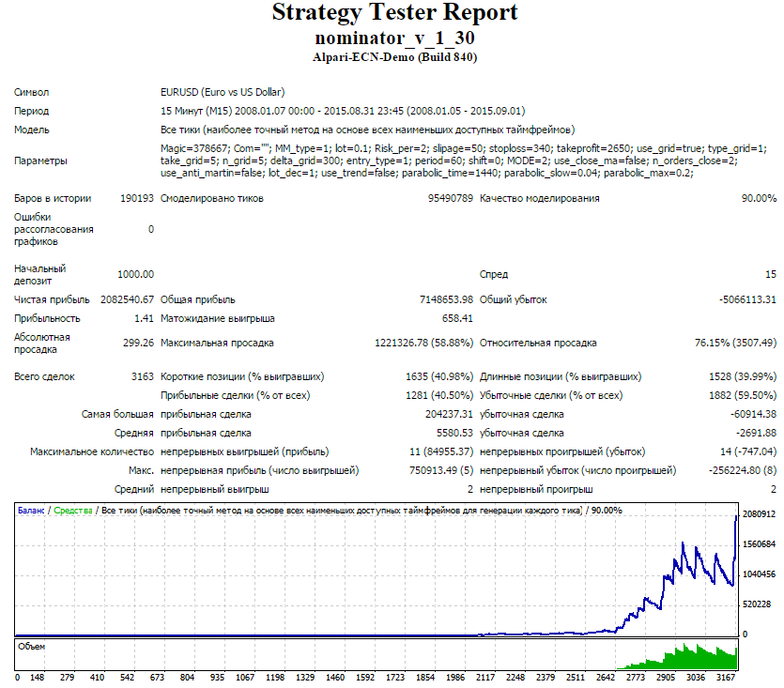The width and height of the screenshot is (784, 688).
Task: Click the 'Параметры' row label
Action: 40,161
